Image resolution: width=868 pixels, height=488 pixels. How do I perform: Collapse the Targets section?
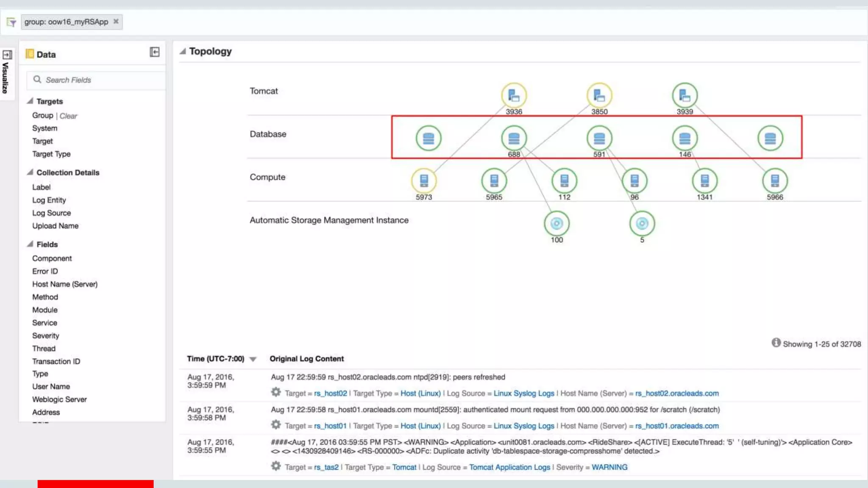(30, 101)
